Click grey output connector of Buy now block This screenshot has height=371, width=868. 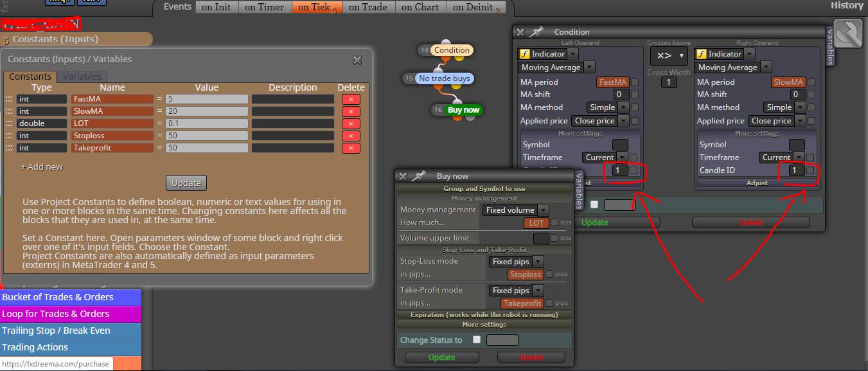469,118
